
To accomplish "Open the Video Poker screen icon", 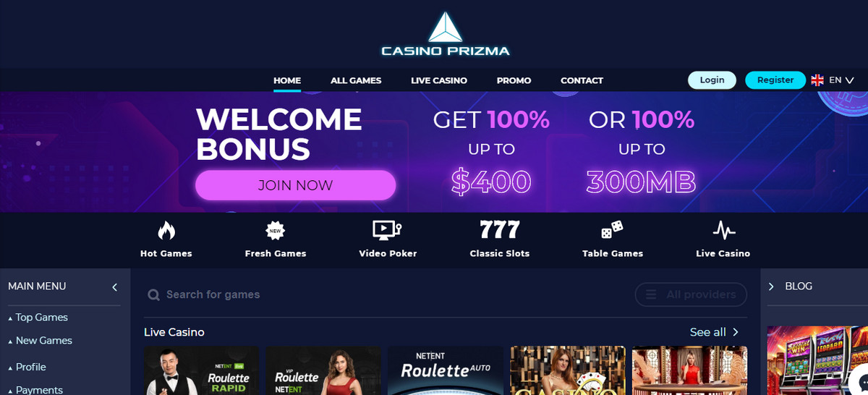I will 387,231.
